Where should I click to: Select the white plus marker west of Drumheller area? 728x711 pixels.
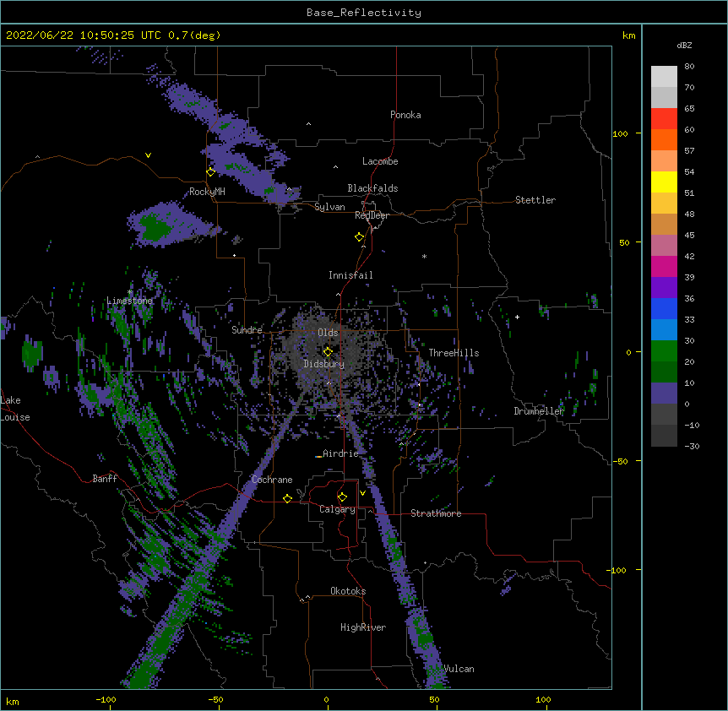click(x=517, y=317)
